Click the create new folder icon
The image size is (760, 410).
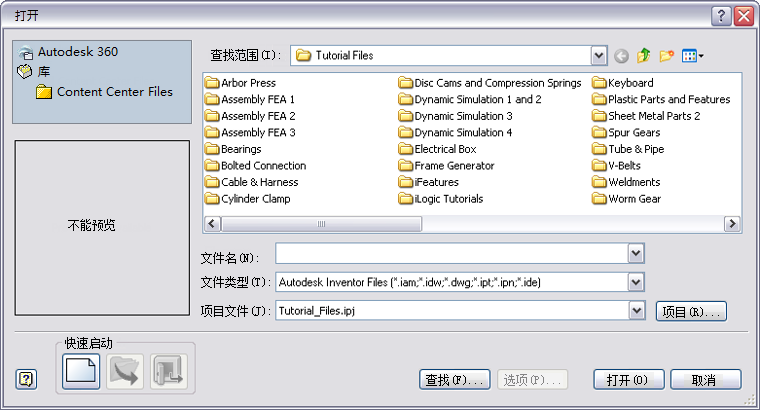666,56
